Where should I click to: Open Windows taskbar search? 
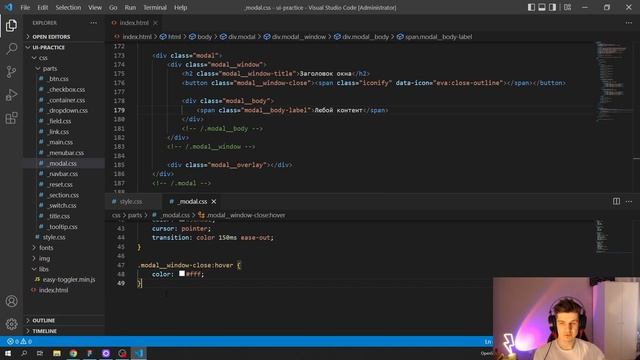[24, 353]
